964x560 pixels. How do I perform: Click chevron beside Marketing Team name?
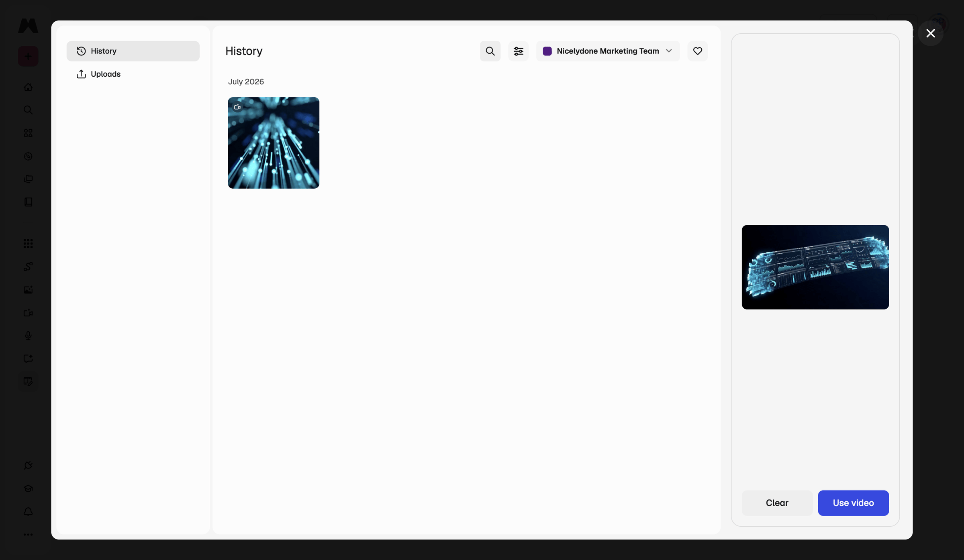coord(669,51)
